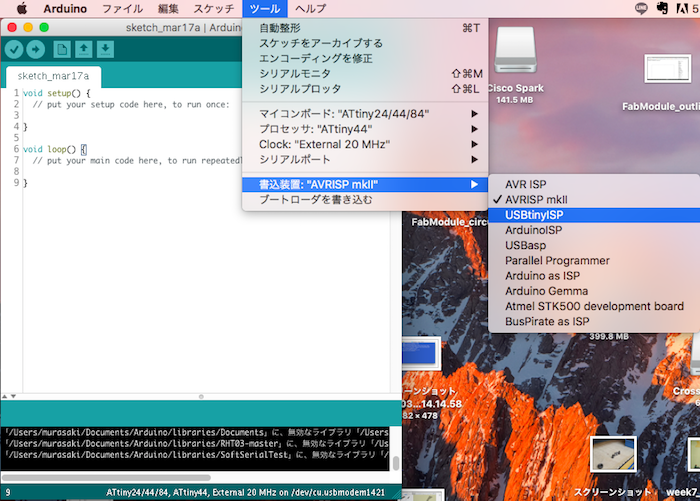Screen dimensions: 700x501
Task: Expand the シリアルポート submenu
Action: 365,159
